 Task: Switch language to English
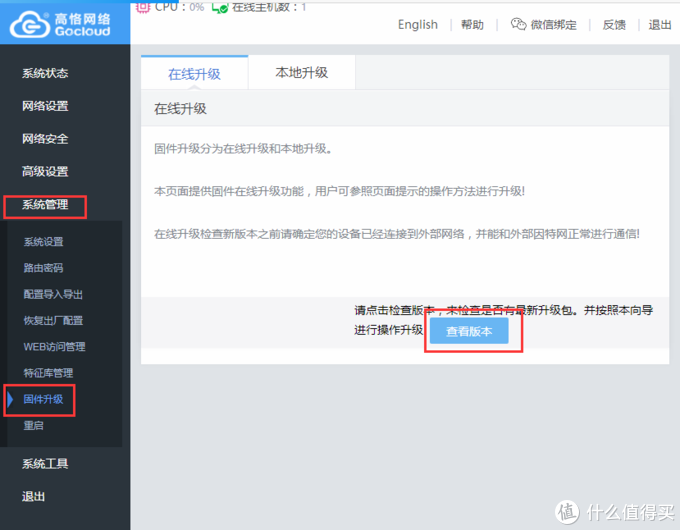click(418, 25)
